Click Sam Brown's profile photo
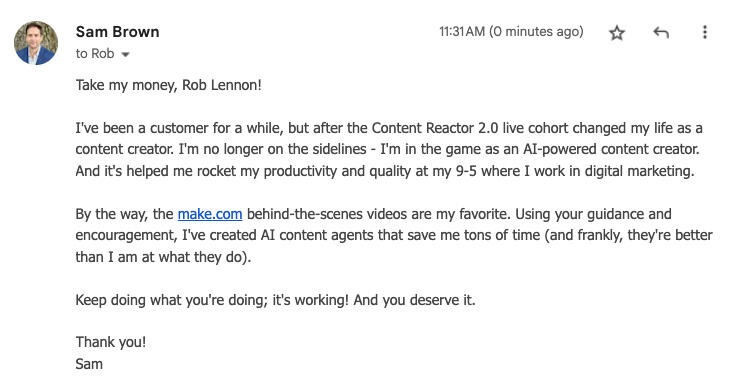This screenshot has height=390, width=746. (36, 43)
